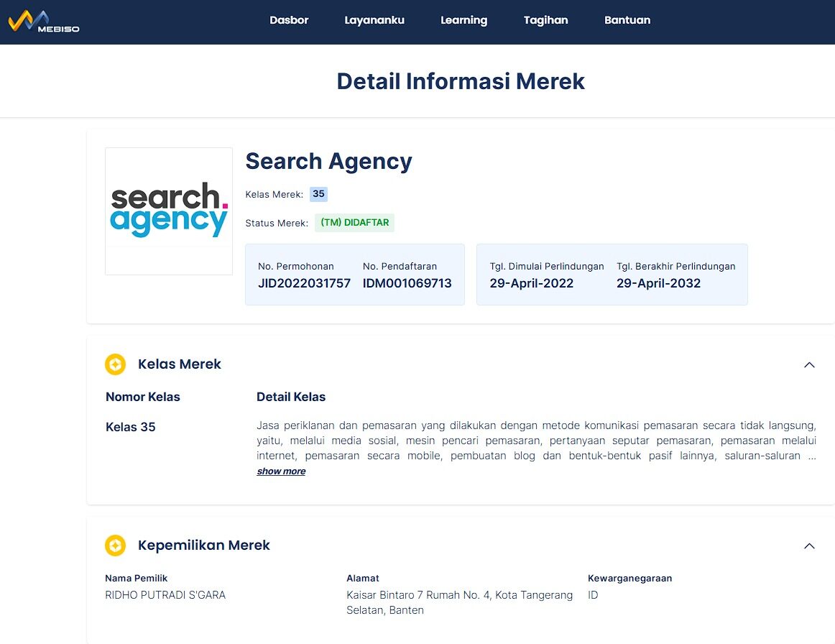
Task: Click the Search Agency title
Action: coord(328,162)
